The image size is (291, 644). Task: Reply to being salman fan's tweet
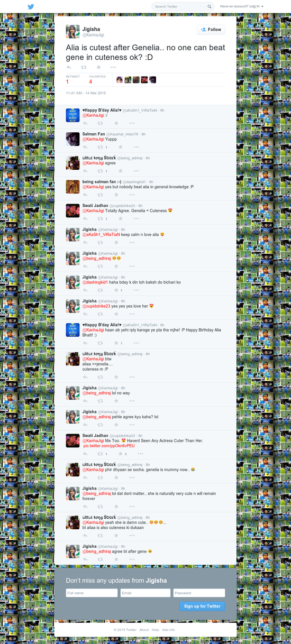[x=85, y=195]
